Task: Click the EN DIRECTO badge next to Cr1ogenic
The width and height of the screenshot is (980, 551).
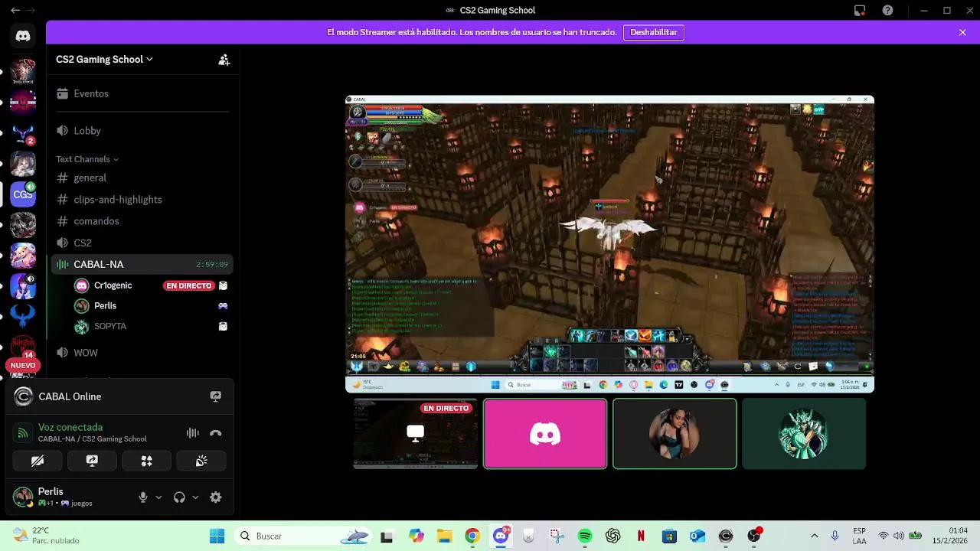Action: coord(189,285)
